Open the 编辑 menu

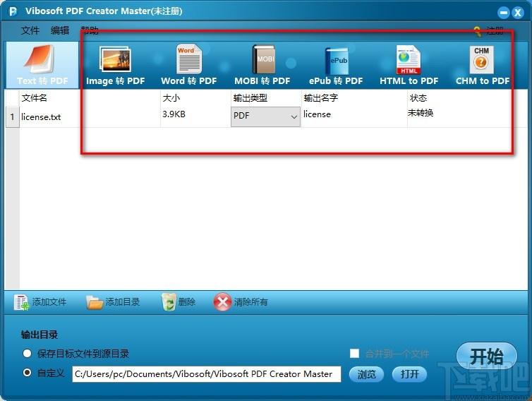point(60,30)
